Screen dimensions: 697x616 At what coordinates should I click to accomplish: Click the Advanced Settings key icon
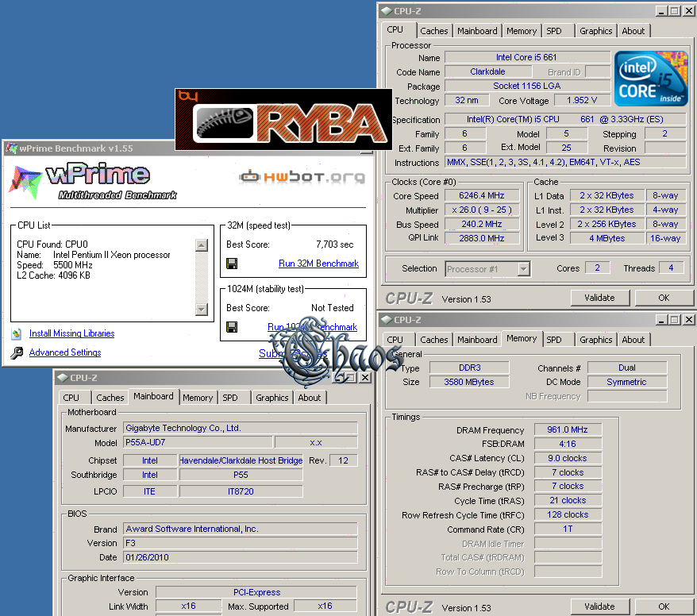17,353
